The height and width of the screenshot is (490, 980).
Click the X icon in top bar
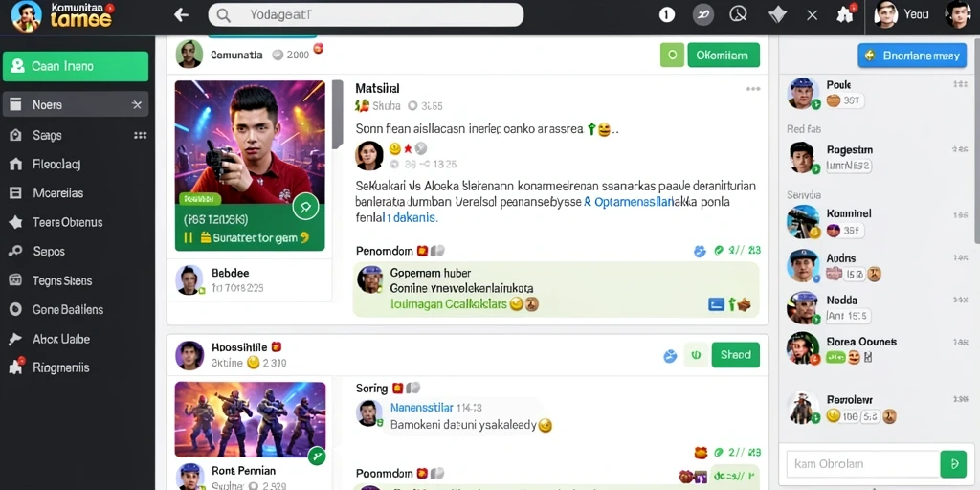pos(812,14)
